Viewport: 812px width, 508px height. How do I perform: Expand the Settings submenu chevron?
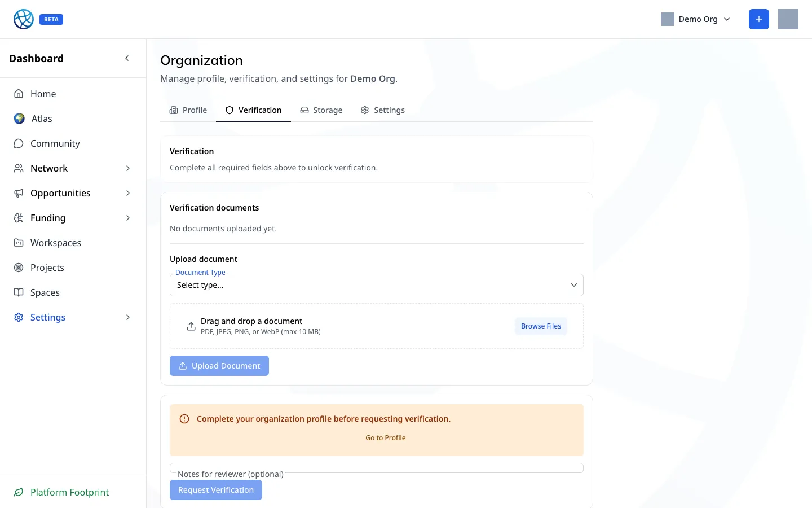point(128,317)
